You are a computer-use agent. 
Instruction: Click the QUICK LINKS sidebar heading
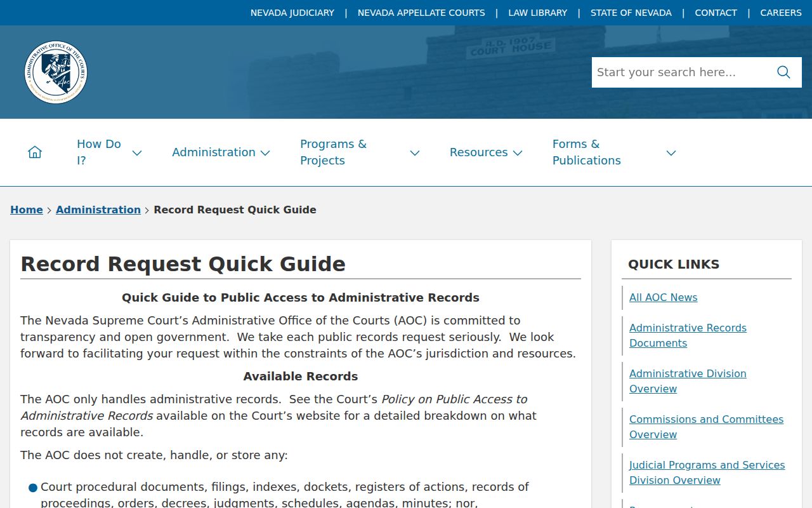point(674,264)
